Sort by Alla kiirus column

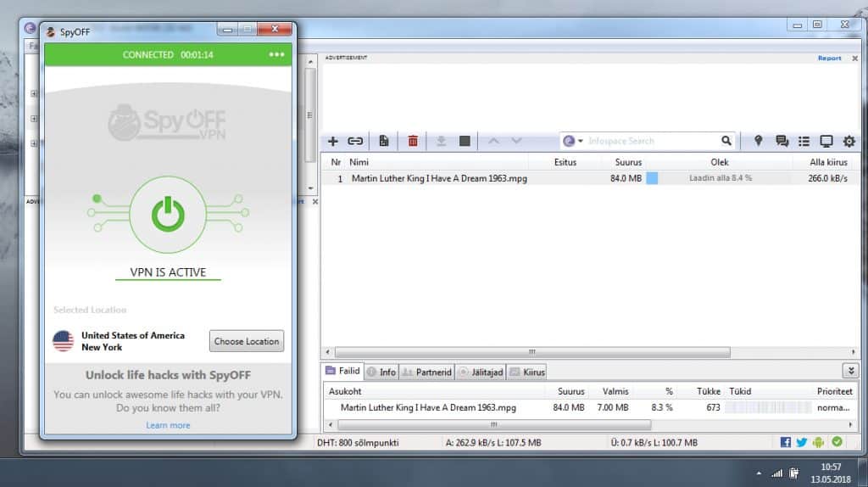[828, 162]
